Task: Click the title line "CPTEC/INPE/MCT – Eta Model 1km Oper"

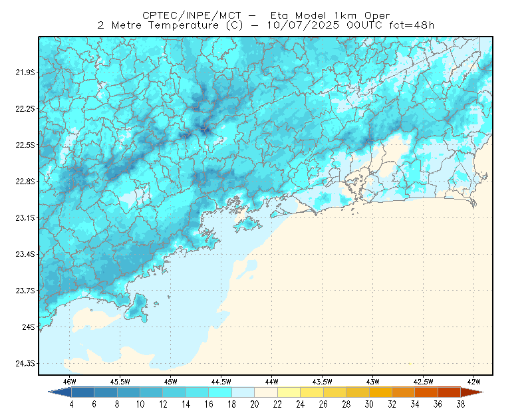Action: click(x=266, y=15)
